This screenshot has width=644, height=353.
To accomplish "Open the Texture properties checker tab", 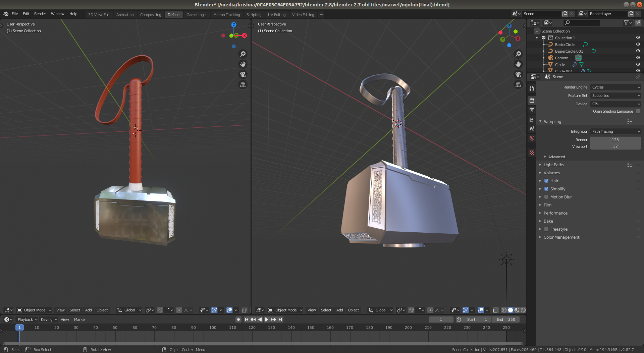I will [532, 153].
